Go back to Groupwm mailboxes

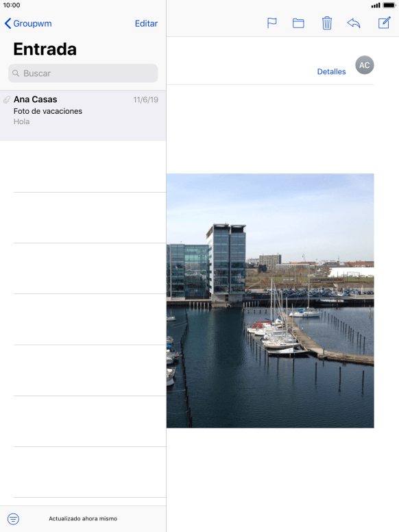pos(28,23)
